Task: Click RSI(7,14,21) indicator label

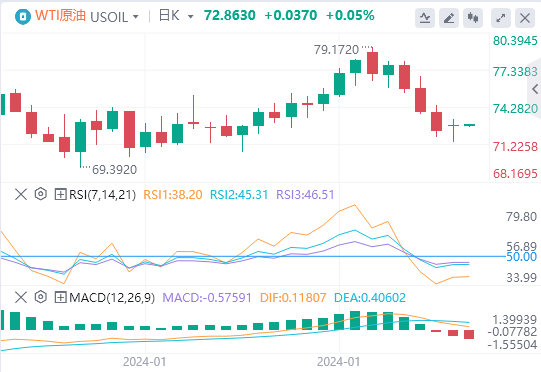Action: tap(102, 195)
